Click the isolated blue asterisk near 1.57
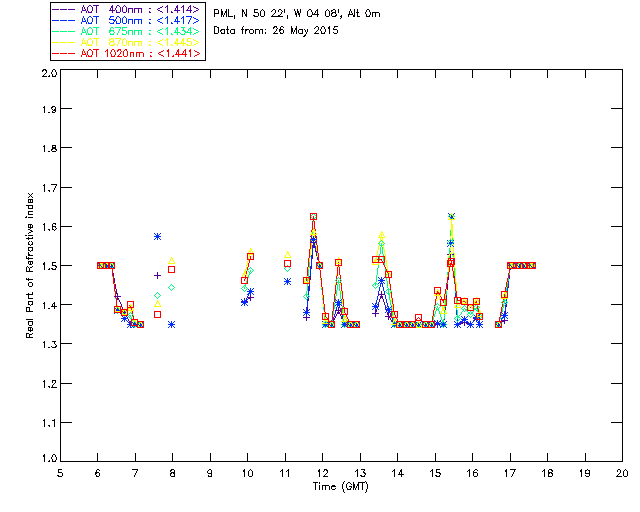 (x=158, y=237)
